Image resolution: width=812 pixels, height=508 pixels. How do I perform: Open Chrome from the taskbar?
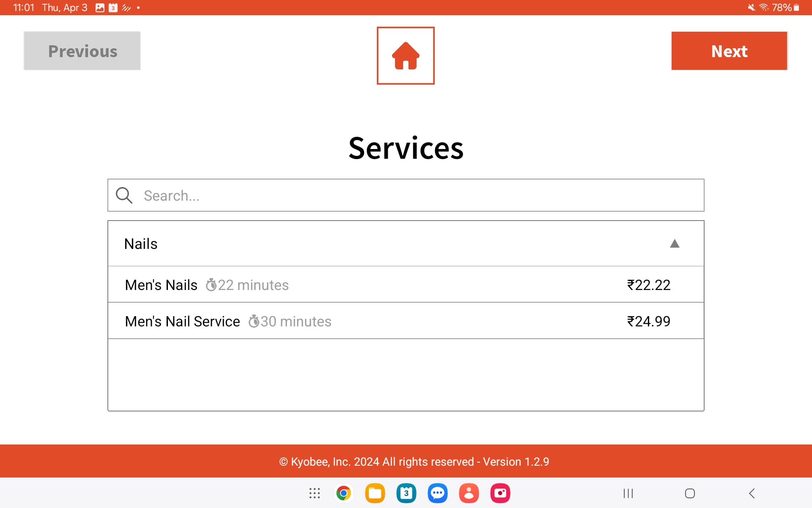pos(343,493)
